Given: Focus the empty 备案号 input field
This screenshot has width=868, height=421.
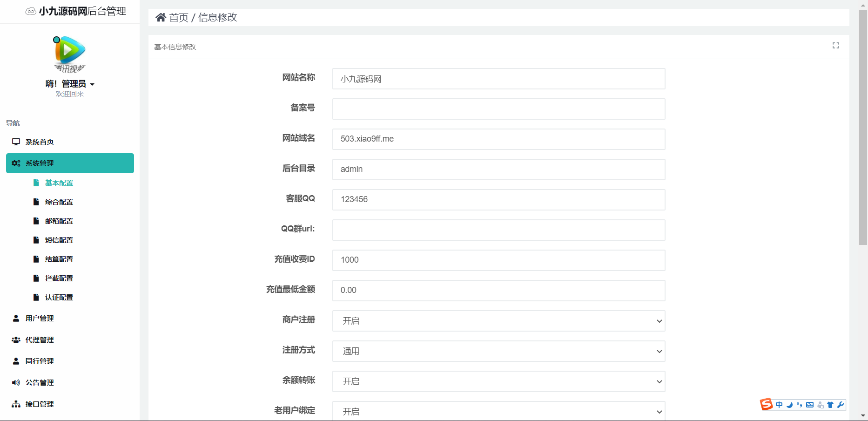Looking at the screenshot, I should tap(498, 109).
